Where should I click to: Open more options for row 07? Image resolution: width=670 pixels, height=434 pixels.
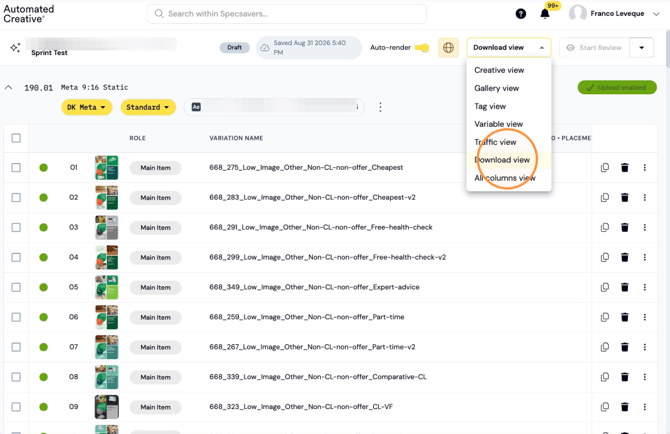point(644,347)
